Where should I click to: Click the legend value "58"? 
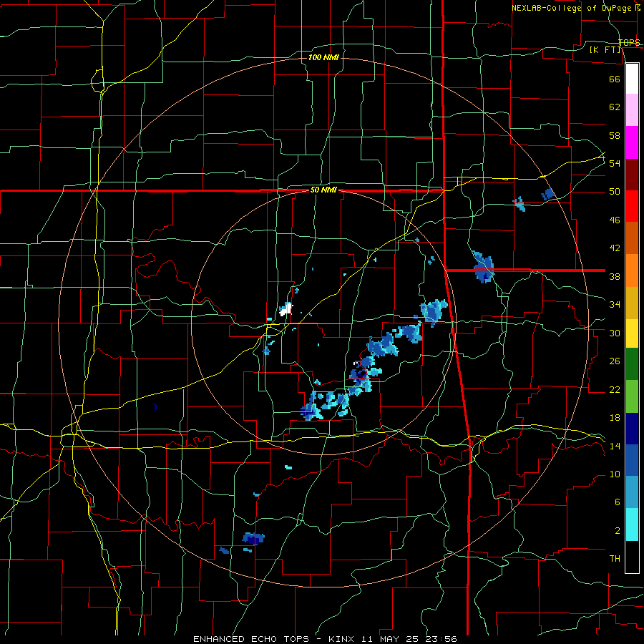point(615,135)
